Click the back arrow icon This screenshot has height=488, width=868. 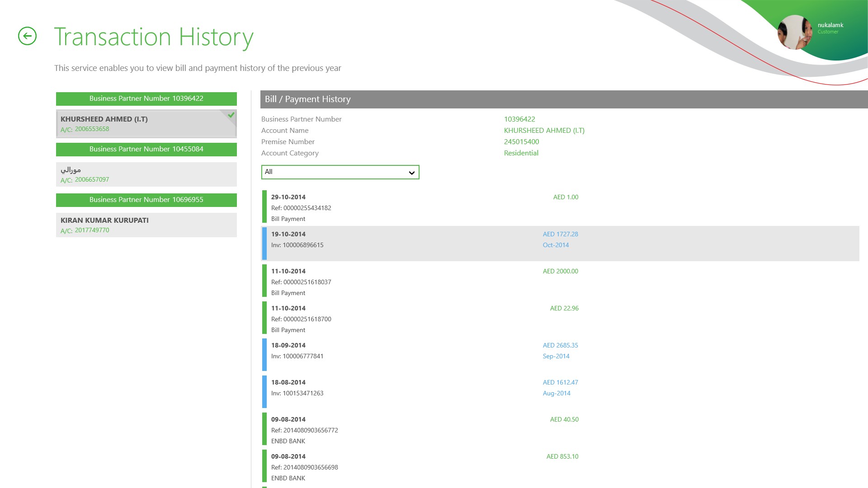(x=27, y=36)
